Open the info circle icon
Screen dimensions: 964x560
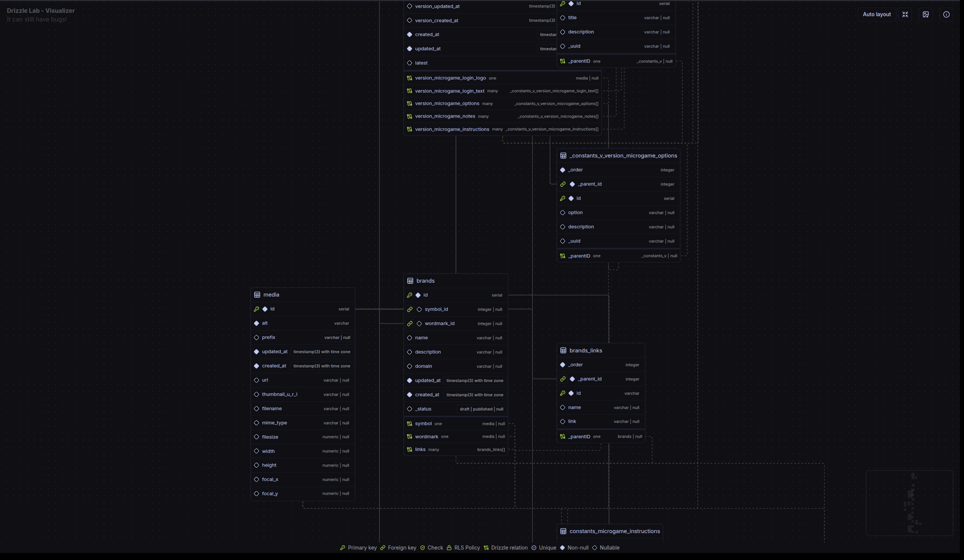[x=946, y=15]
